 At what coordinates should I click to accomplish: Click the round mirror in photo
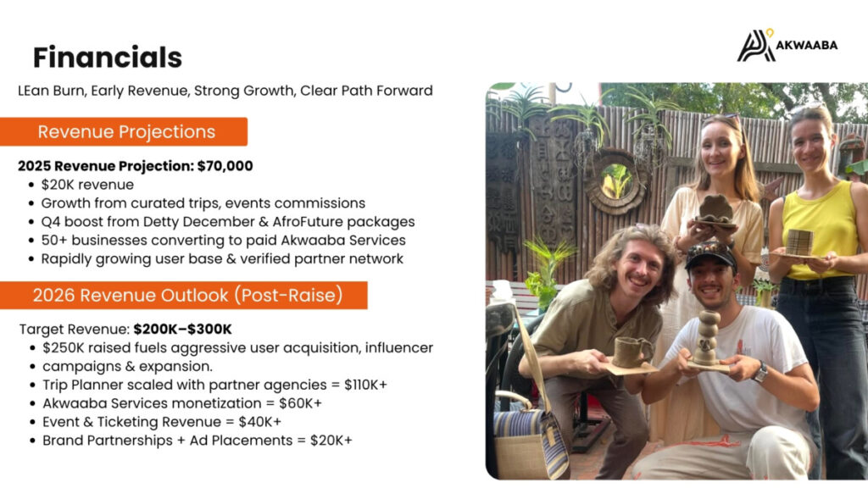point(615,181)
